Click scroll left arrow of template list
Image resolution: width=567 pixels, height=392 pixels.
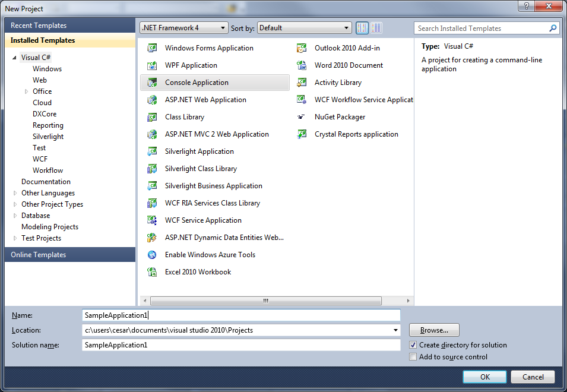pyautogui.click(x=145, y=301)
